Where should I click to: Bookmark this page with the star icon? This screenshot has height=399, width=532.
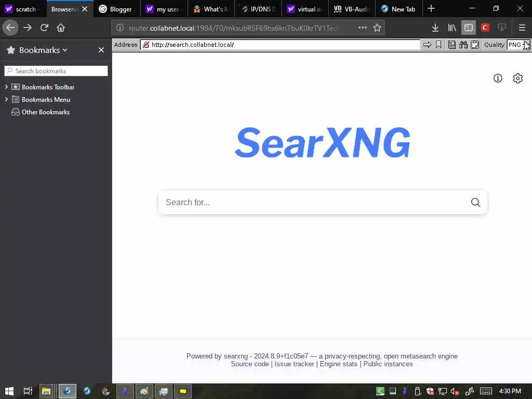pos(377,28)
